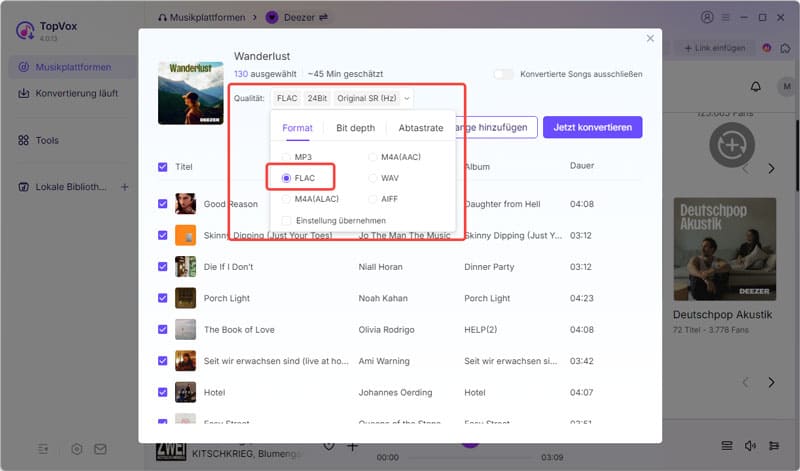The image size is (800, 471).
Task: Click the FLAC quality chip
Action: [x=287, y=98]
